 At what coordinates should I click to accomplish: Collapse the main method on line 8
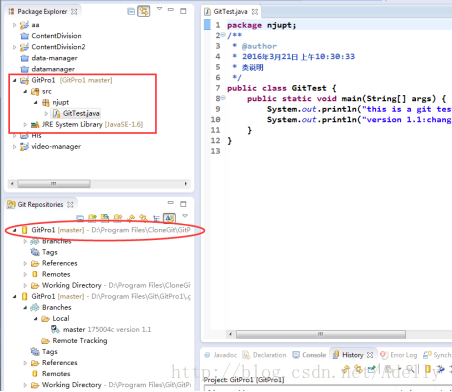223,98
